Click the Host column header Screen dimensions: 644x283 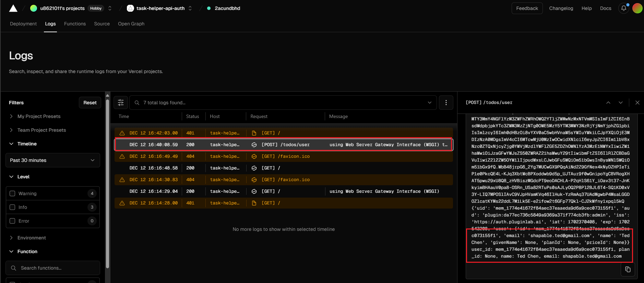(215, 116)
